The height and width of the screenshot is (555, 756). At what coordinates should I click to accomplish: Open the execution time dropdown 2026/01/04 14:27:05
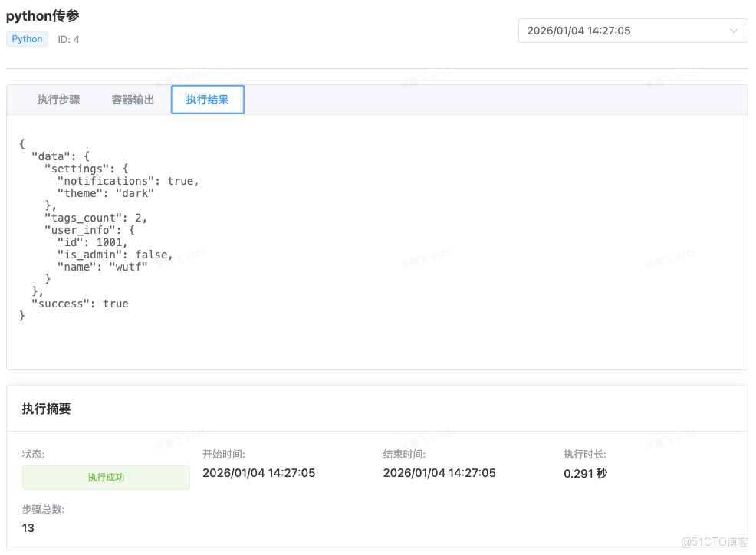pyautogui.click(x=633, y=31)
